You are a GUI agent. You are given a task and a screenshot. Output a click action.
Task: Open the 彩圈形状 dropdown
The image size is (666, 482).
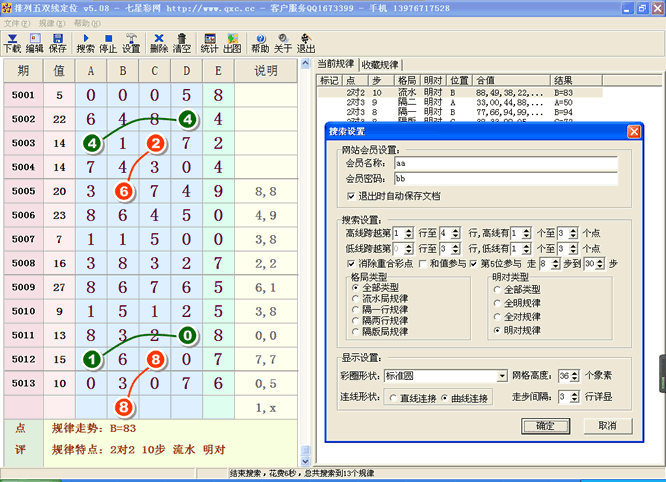pyautogui.click(x=502, y=376)
